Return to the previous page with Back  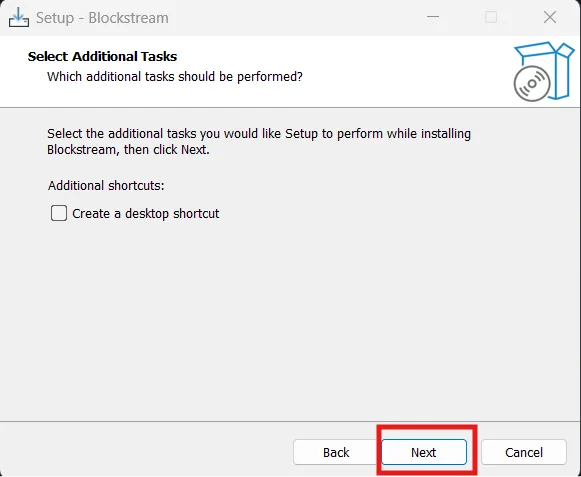point(336,452)
